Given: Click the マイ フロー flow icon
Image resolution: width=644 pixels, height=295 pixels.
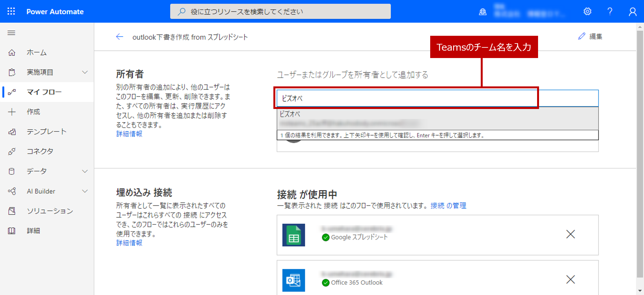Looking at the screenshot, I should pos(12,92).
